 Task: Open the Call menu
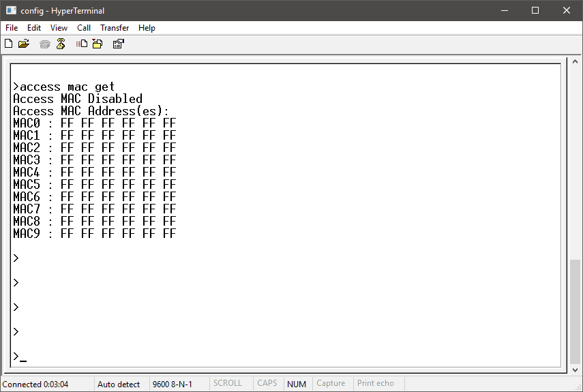84,28
